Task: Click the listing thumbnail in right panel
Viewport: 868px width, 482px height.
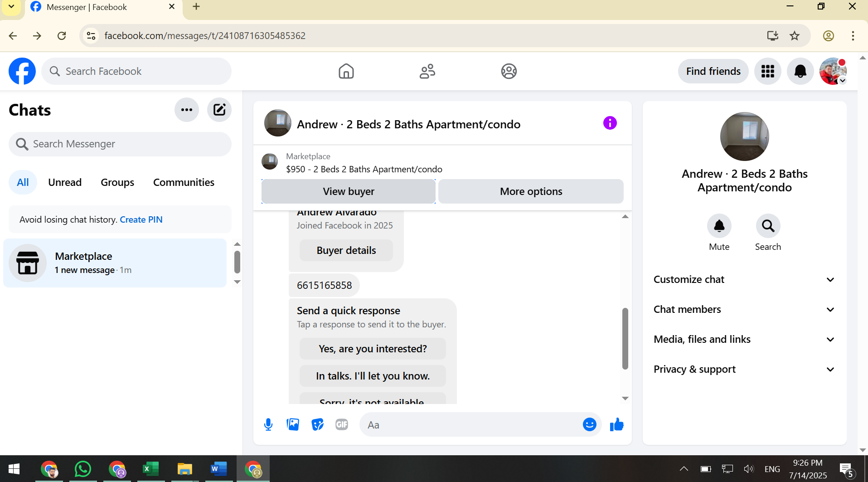Action: [x=744, y=136]
